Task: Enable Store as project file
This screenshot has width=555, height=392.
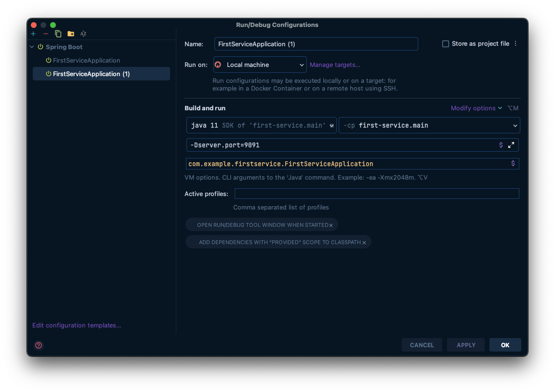Action: coord(446,43)
